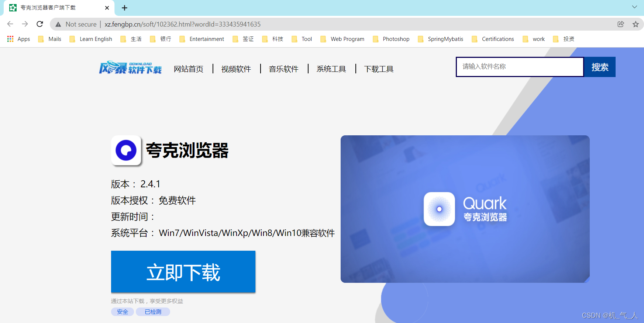Open the 系统工具 navigation item
Image resolution: width=644 pixels, height=323 pixels.
pyautogui.click(x=331, y=69)
